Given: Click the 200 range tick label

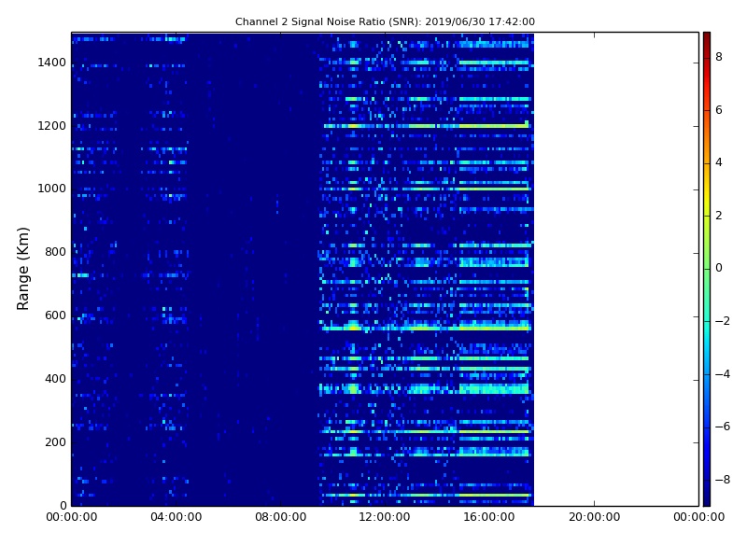Looking at the screenshot, I should 55,441.
